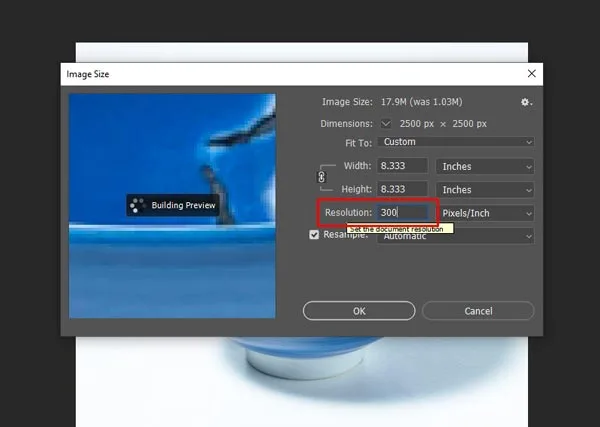Screen dimensions: 600x427
Task: Open the gear settings menu
Action: pos(526,102)
